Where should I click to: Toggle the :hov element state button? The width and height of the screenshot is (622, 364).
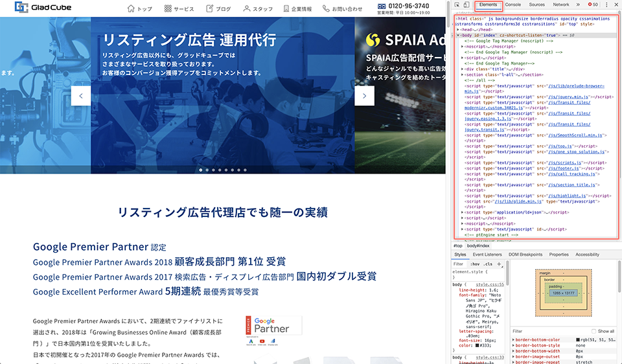(x=474, y=264)
